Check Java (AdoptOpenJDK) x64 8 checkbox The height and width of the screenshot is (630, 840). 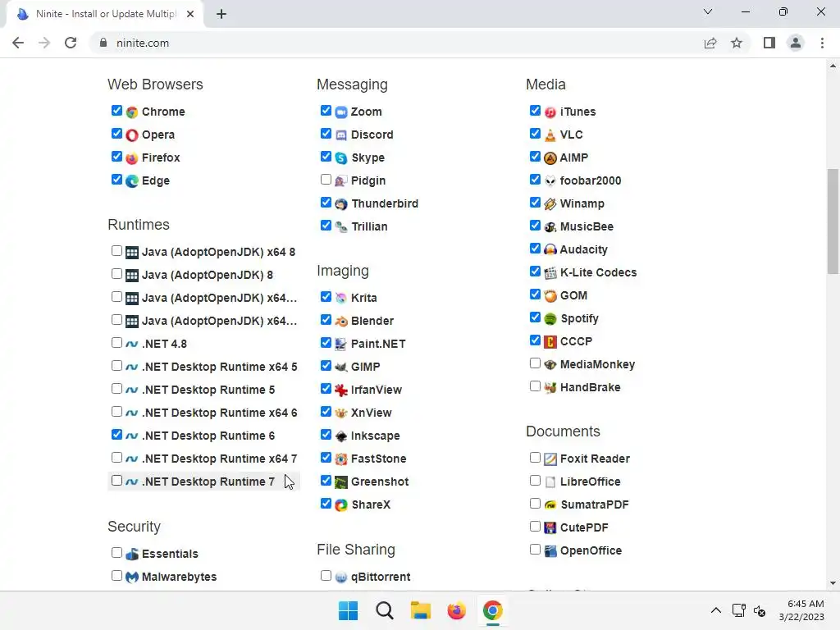[x=116, y=251]
